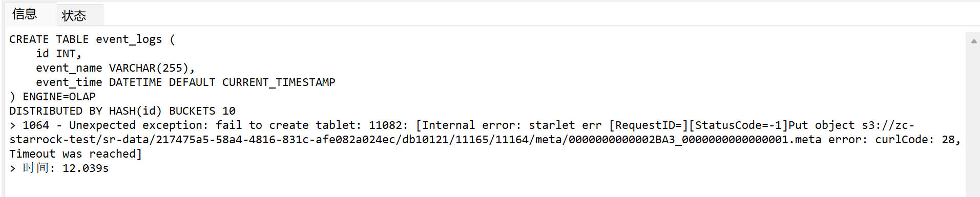Switch to the 信息 tab
The image size is (980, 197).
click(25, 14)
